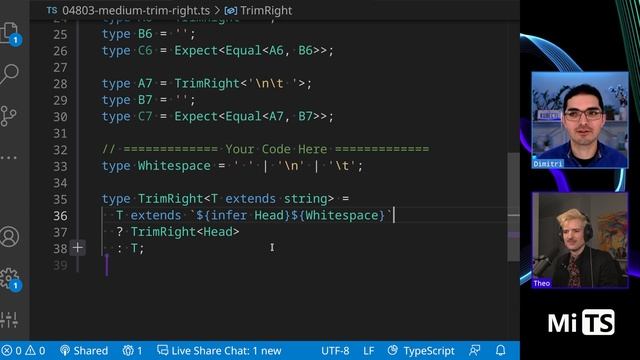Click 'infer Head' inside the template literal
Screen dimensions: 640x360
tap(247, 215)
